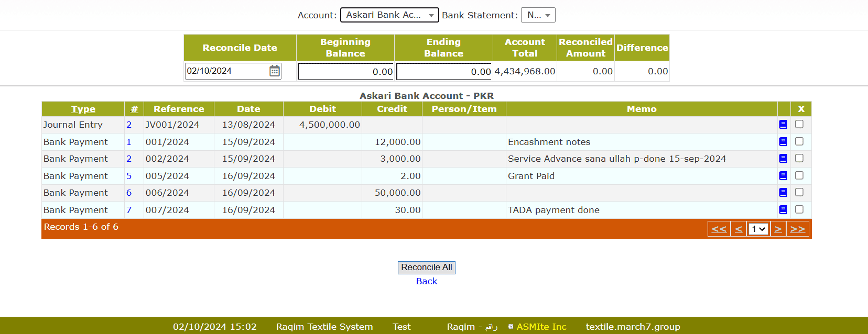868x334 pixels.
Task: Sort table by the Type column header
Action: click(x=83, y=109)
